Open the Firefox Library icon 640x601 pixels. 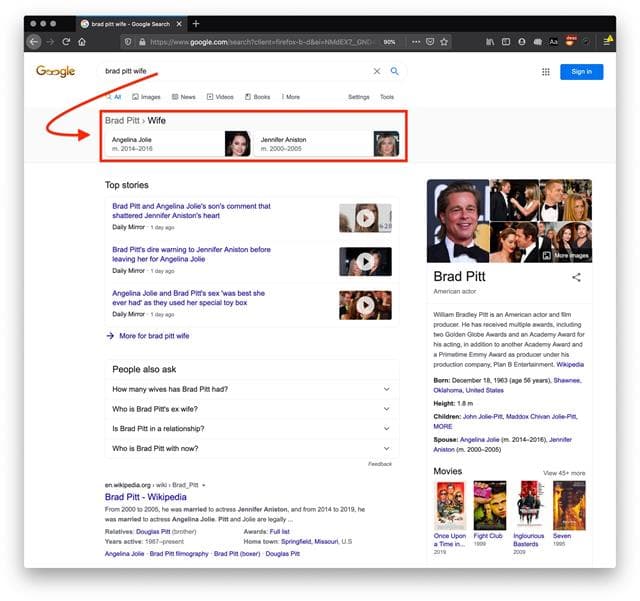click(x=490, y=42)
